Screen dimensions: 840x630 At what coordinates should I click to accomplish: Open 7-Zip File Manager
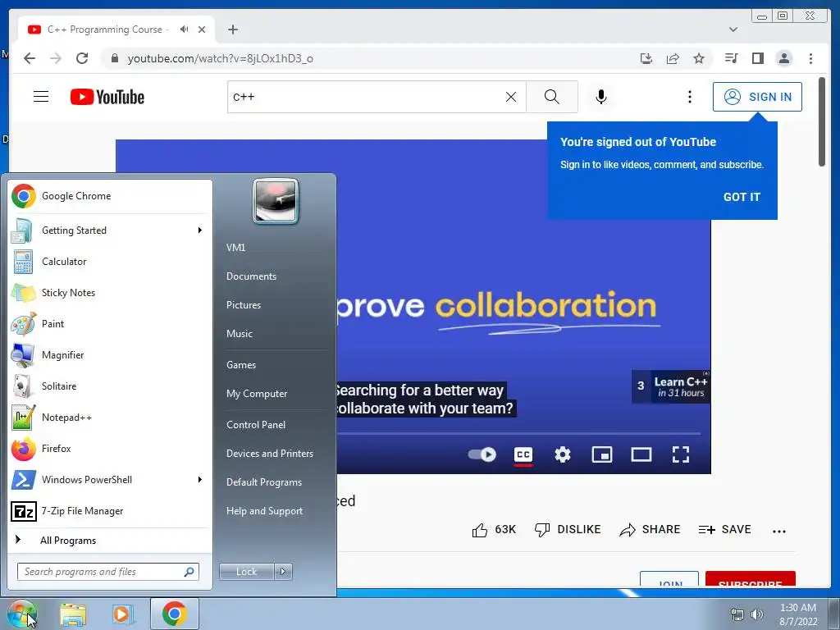[x=109, y=511]
